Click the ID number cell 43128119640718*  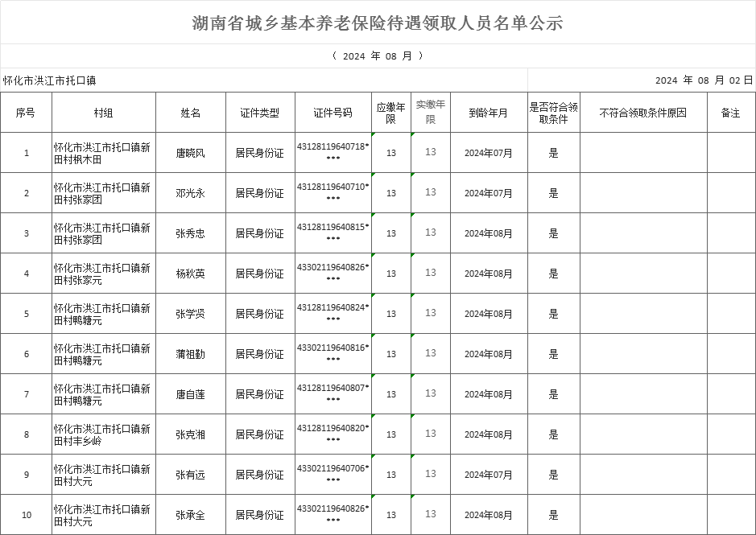(x=333, y=153)
